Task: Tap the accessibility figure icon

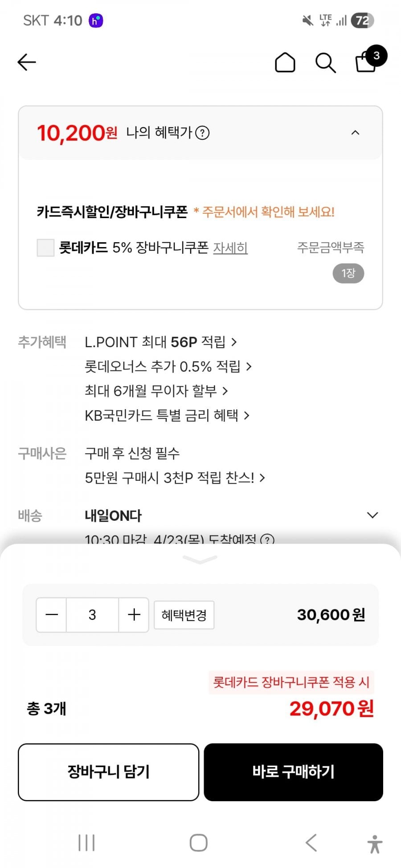Action: pyautogui.click(x=375, y=844)
